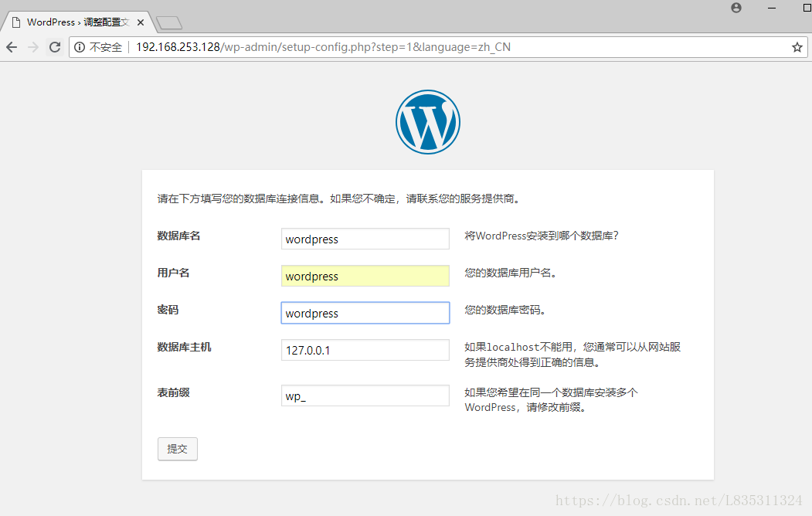Click the 数据库名 label
Image resolution: width=812 pixels, height=516 pixels.
pos(178,236)
